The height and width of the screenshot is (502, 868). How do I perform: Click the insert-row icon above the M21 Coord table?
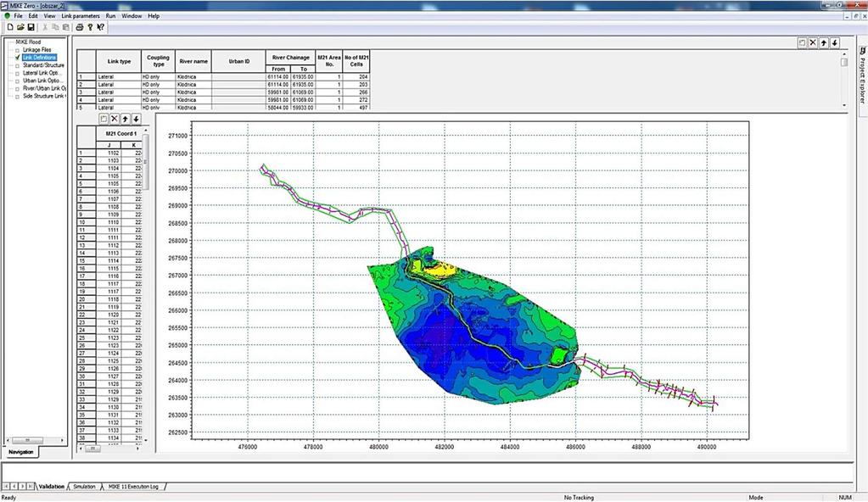coord(104,119)
